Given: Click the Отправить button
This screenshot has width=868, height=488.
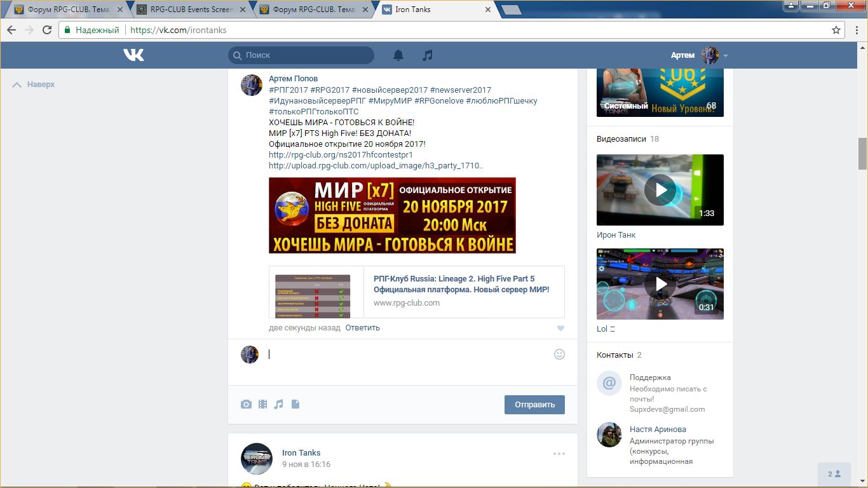Looking at the screenshot, I should pyautogui.click(x=534, y=405).
